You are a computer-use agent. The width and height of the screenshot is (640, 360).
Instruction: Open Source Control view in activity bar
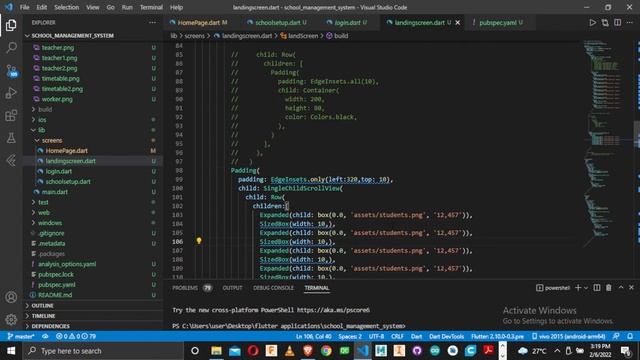tap(11, 71)
